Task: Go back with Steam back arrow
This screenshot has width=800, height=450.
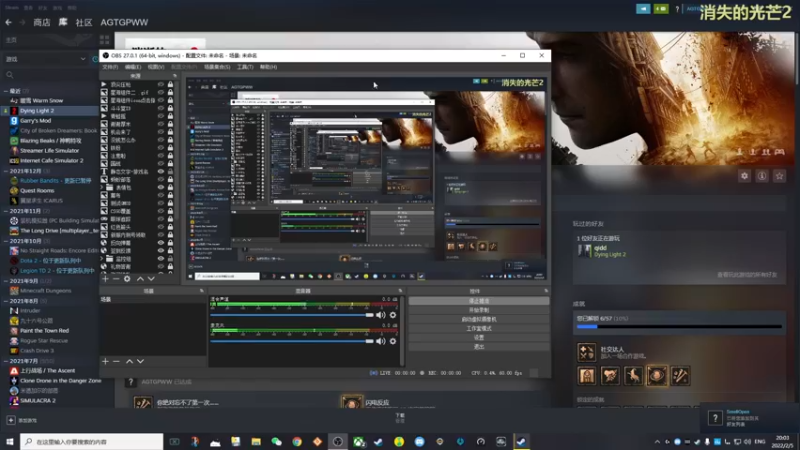Action: coord(8,22)
